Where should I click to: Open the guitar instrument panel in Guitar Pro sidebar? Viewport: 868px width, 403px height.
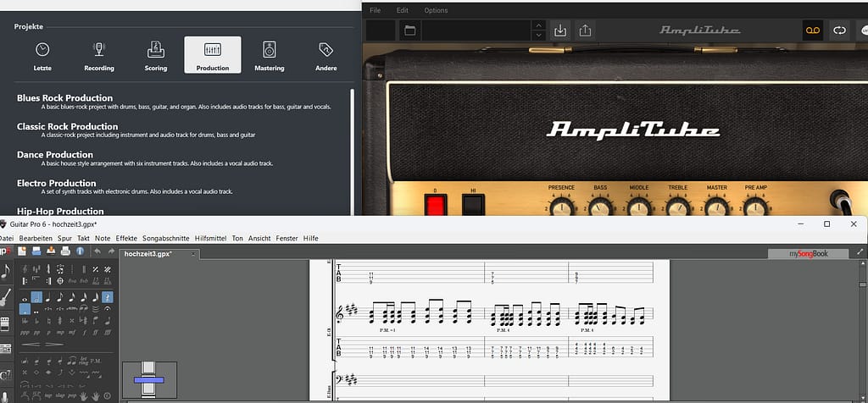point(6,297)
